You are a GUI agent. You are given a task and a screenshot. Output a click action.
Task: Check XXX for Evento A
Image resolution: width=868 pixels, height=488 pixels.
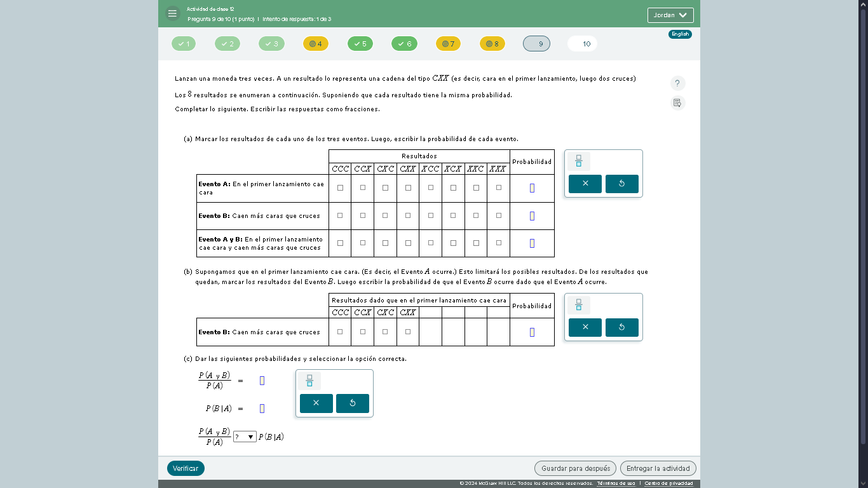tap(499, 188)
